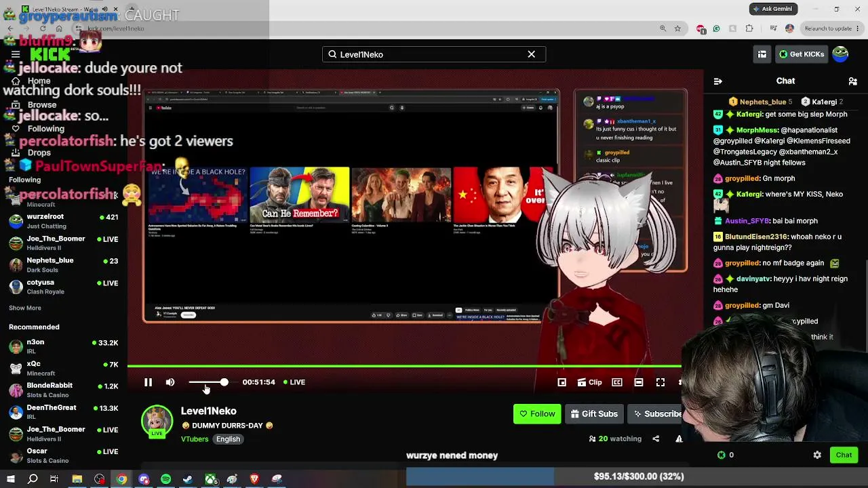Open DeenTheGreat's recommended stream

pos(64,412)
